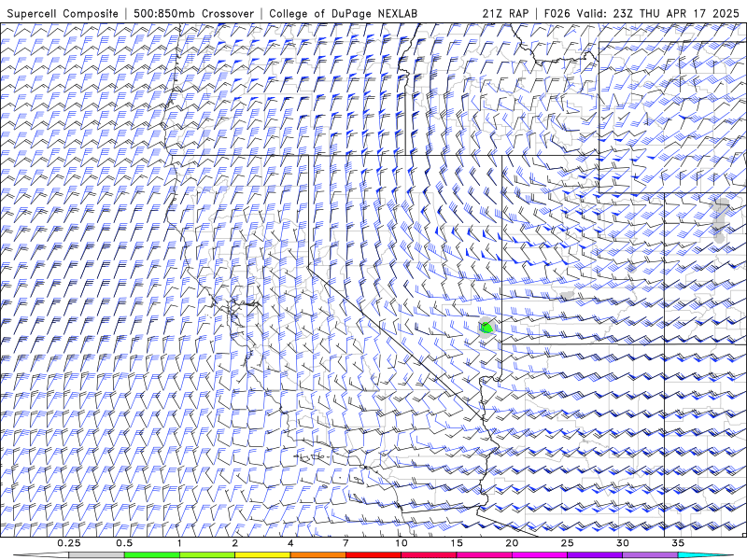Select the bright green 0.5–1 color bar segment
This screenshot has height=560, width=747.
coord(152,555)
